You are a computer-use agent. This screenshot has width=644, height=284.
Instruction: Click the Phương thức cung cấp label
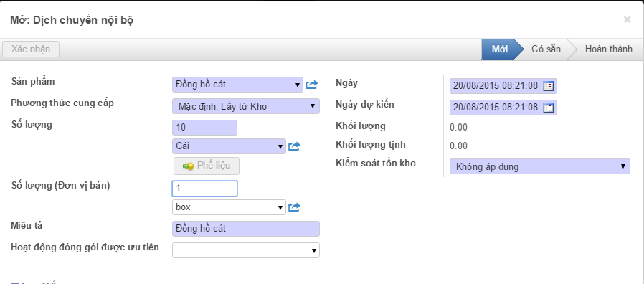pyautogui.click(x=62, y=103)
